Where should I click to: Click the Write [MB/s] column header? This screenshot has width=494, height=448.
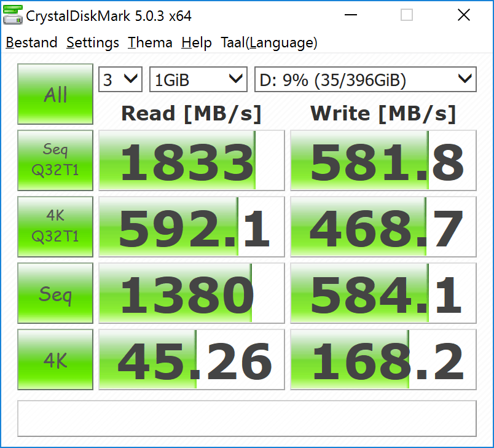pyautogui.click(x=383, y=114)
